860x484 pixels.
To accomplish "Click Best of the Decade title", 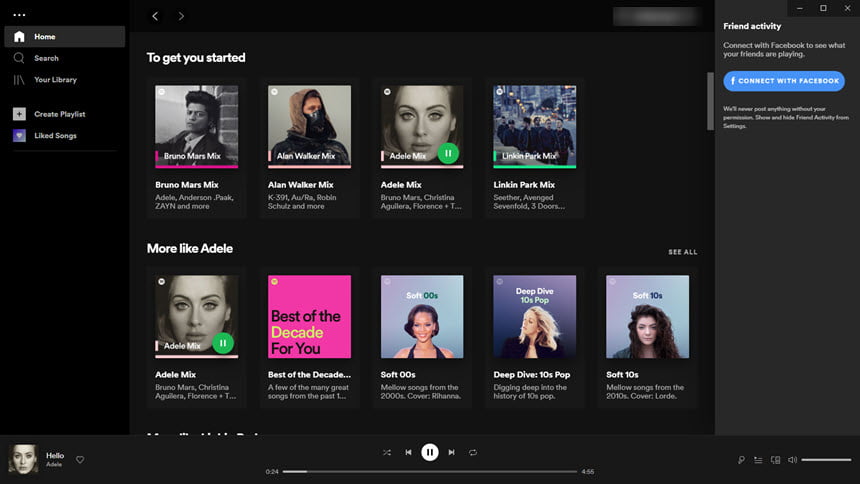I will pos(309,375).
